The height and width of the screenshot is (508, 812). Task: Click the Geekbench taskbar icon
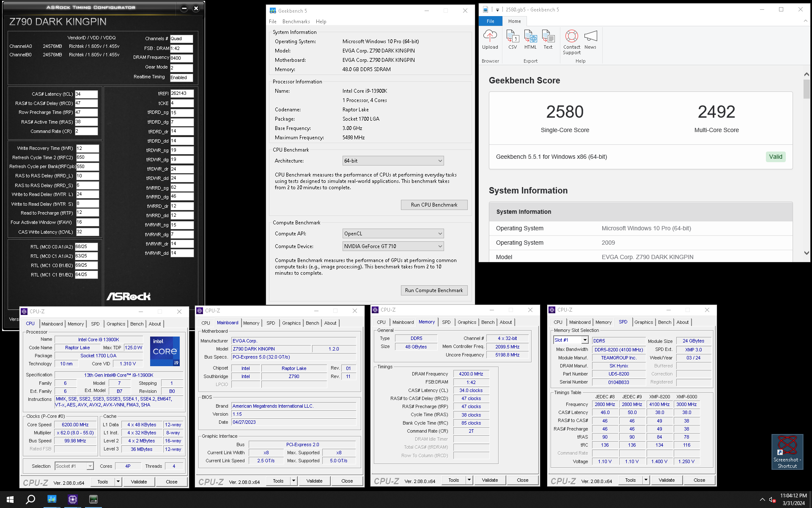52,500
